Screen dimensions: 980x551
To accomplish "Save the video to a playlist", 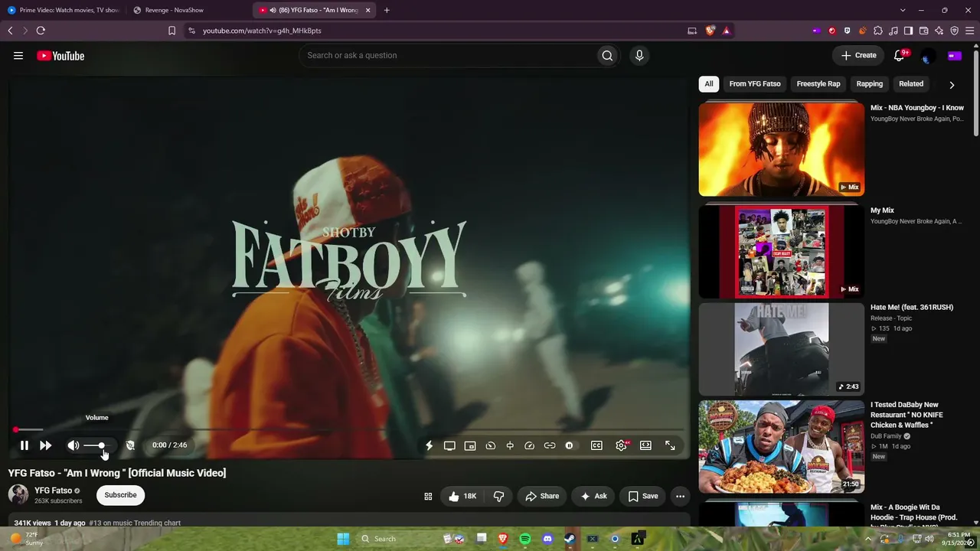I will (643, 496).
